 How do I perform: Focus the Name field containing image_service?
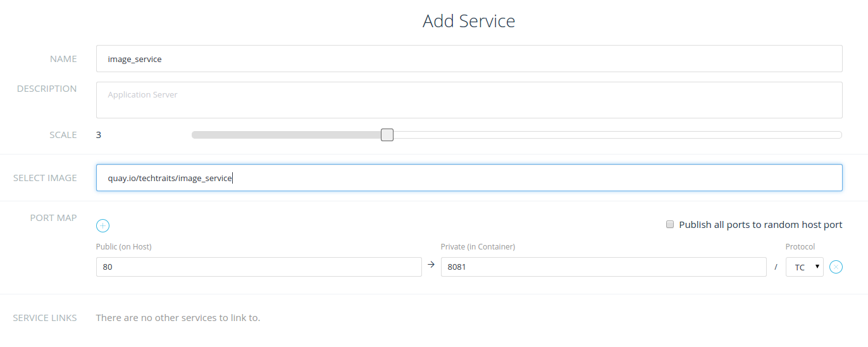click(469, 59)
